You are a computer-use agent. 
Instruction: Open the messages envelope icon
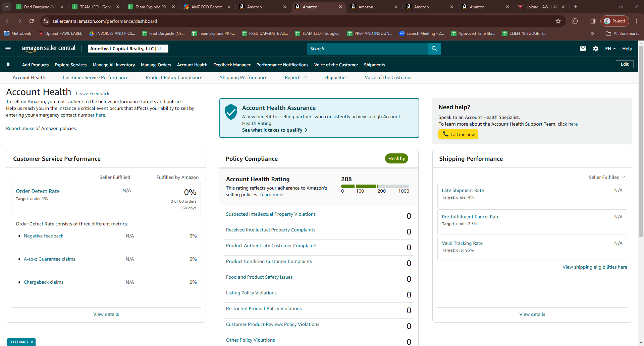[583, 49]
